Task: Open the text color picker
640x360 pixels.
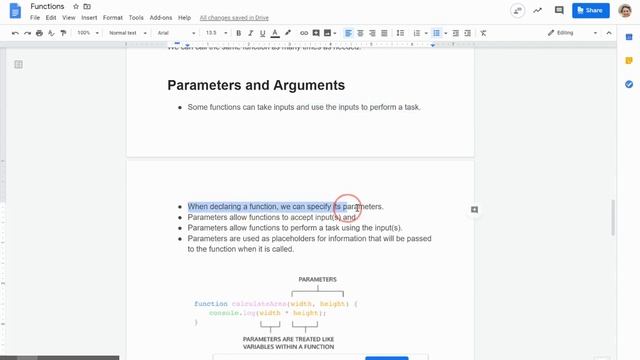Action: [275, 33]
